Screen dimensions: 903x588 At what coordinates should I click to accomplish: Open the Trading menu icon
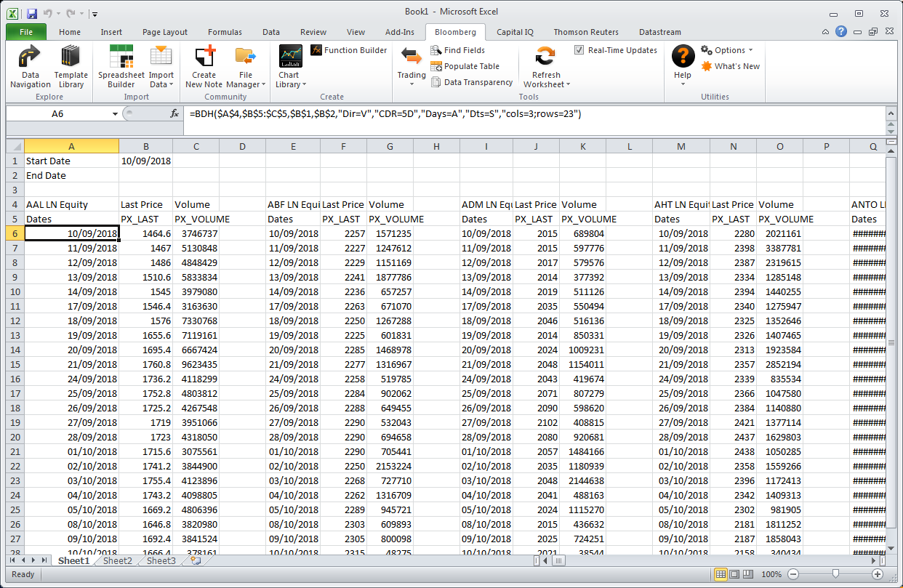(411, 57)
